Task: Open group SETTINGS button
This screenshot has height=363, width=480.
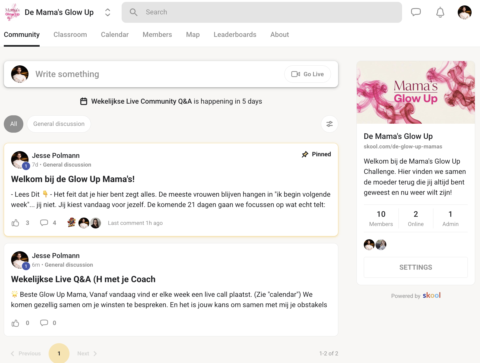Action: [416, 267]
